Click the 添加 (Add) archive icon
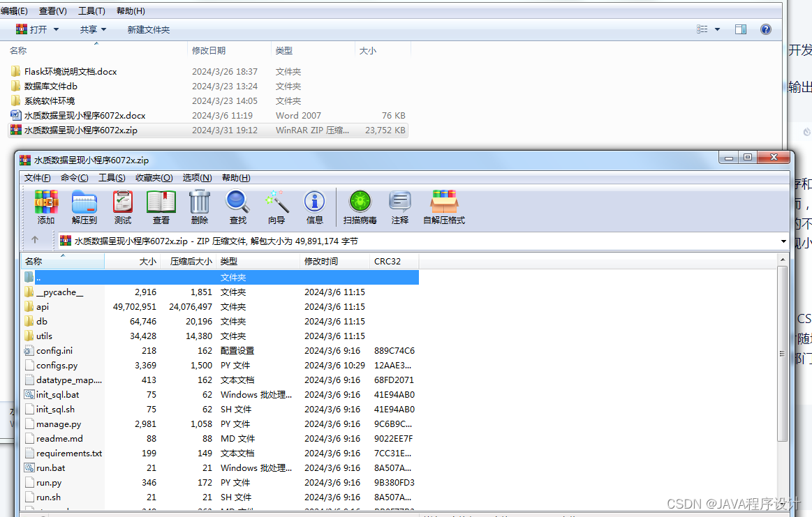The width and height of the screenshot is (812, 517). coord(45,207)
